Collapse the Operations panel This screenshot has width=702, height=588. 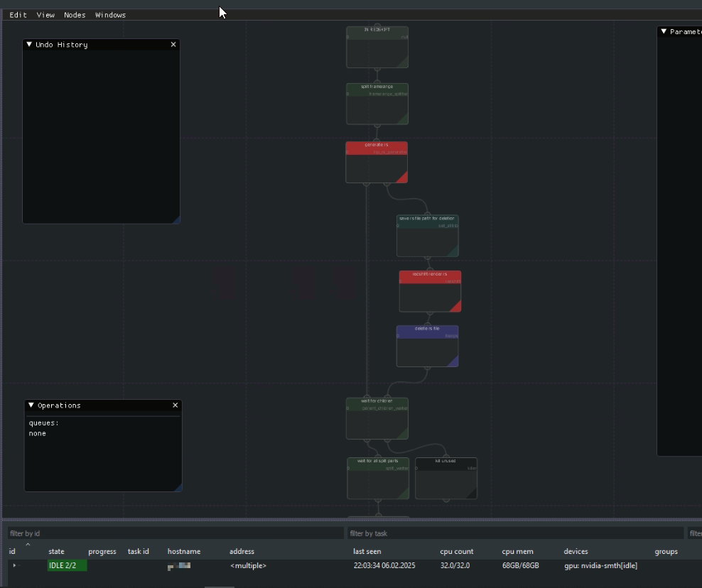pyautogui.click(x=30, y=405)
